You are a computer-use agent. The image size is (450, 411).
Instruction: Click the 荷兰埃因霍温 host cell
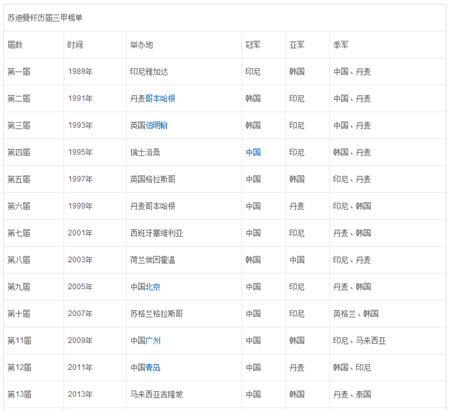click(153, 260)
